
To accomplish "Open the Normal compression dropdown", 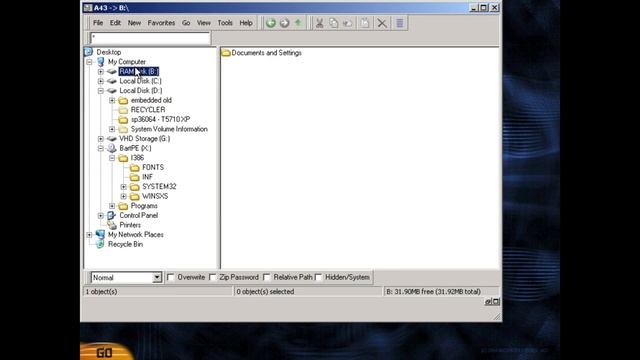I will coord(157,278).
